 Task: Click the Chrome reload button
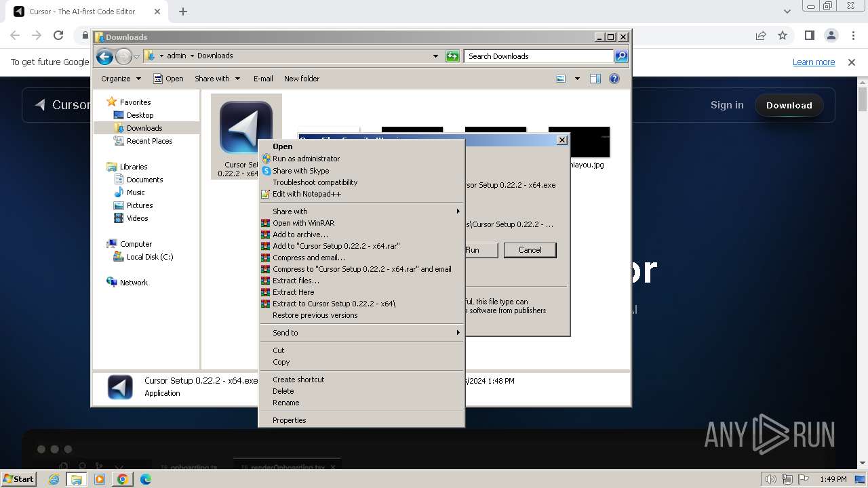pos(58,35)
